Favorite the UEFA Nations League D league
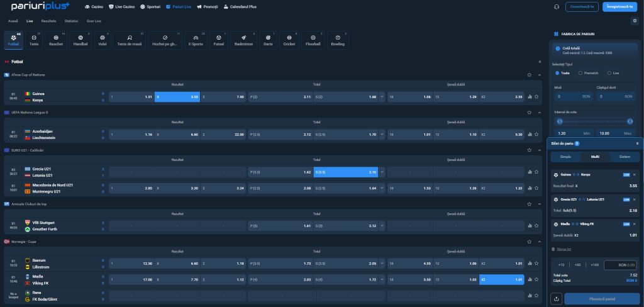The height and width of the screenshot is (307, 644). coord(530,112)
